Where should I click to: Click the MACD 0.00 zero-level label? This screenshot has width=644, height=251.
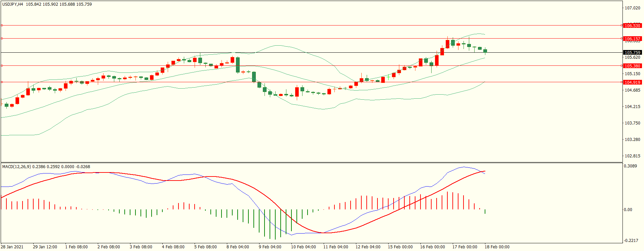628,209
